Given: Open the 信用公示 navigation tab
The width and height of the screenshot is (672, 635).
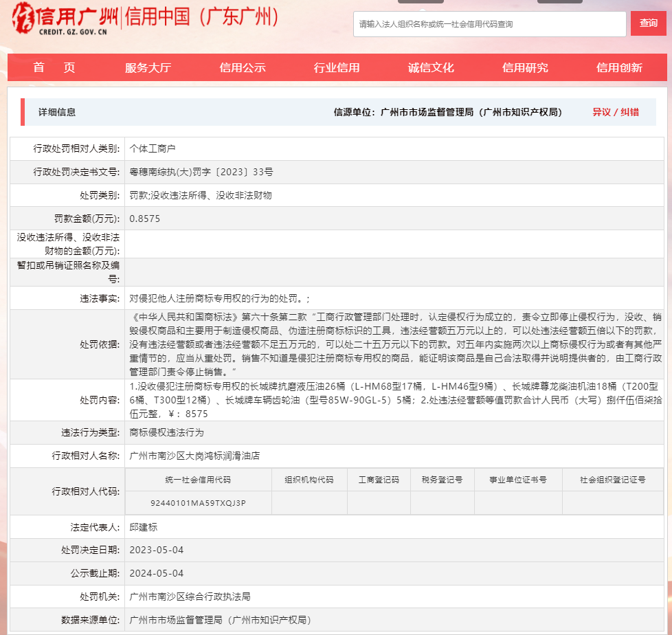Looking at the screenshot, I should tap(243, 67).
